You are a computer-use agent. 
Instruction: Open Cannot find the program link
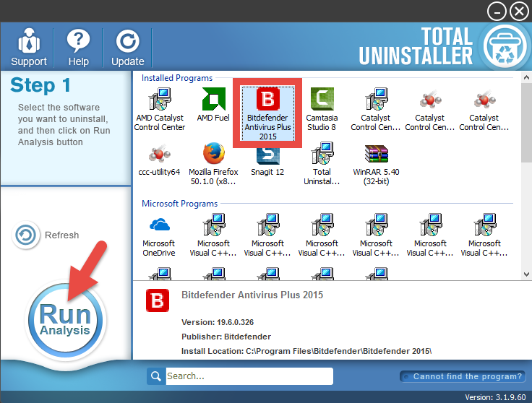point(463,376)
